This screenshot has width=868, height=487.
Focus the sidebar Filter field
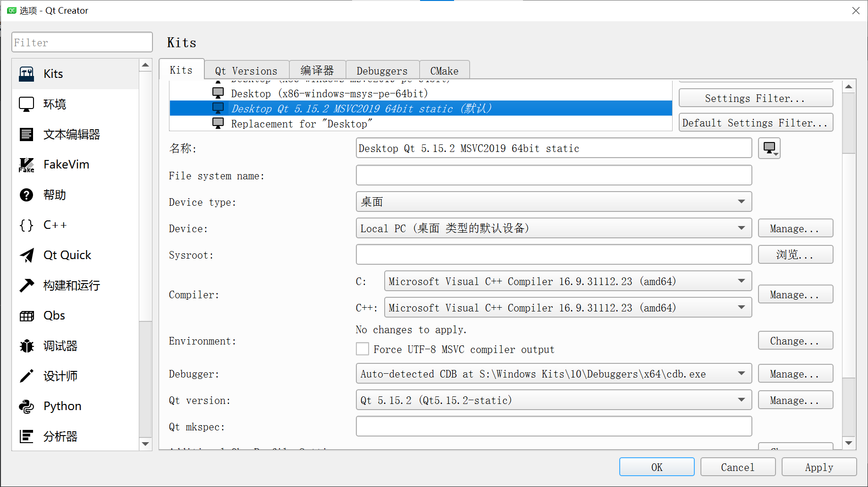click(x=82, y=42)
